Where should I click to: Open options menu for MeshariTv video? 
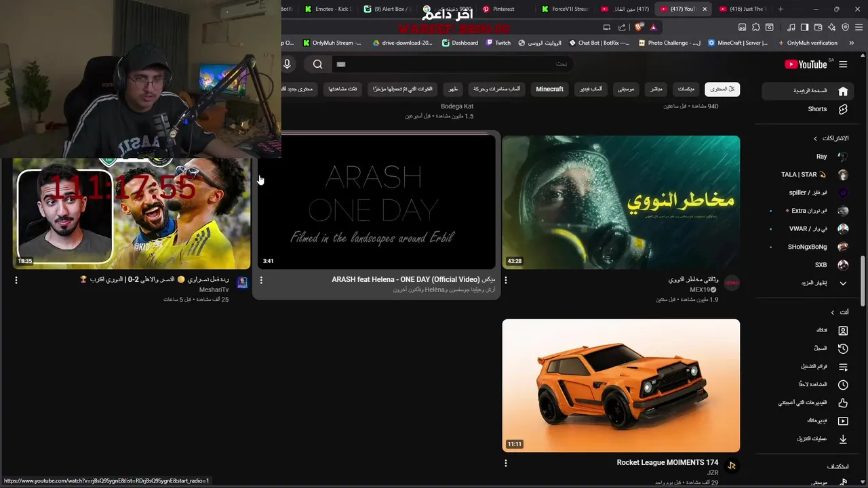[x=16, y=280]
